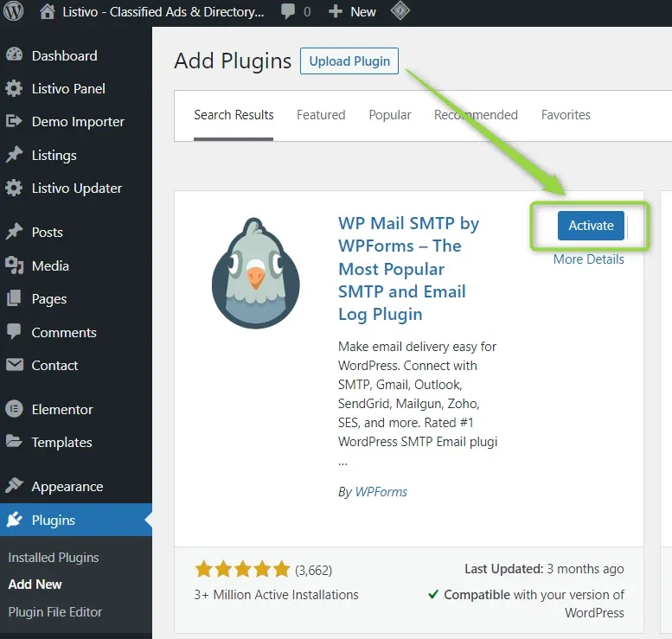Click the Dashboard gauge icon
Image resolution: width=672 pixels, height=639 pixels.
coord(14,54)
